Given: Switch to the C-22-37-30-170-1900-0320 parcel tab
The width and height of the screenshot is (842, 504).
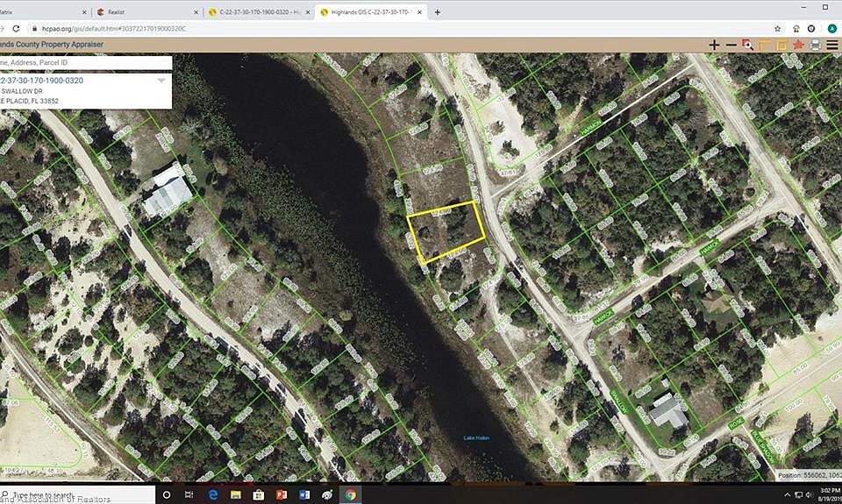Looking at the screenshot, I should [x=260, y=11].
